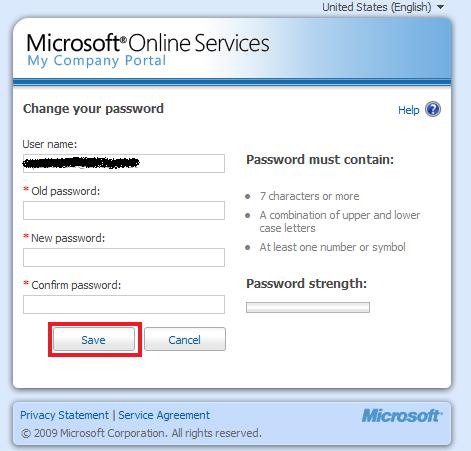Viewport: 471px width, 451px height.
Task: Click the Microsoft logo in the footer
Action: (402, 416)
